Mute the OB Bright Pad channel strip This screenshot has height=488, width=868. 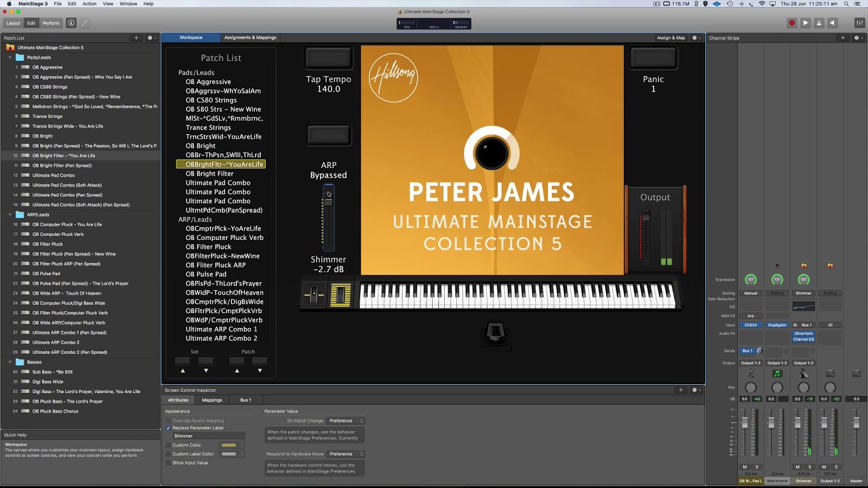coord(745,467)
